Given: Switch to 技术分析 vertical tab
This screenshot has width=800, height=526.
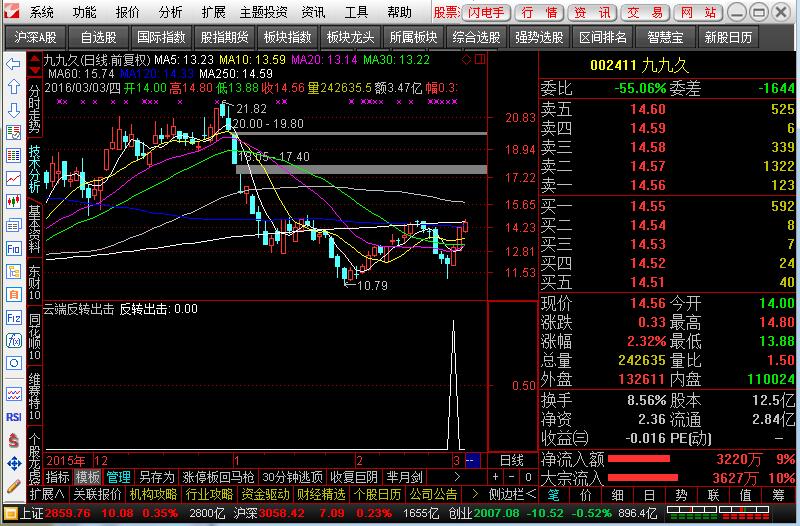Looking at the screenshot, I should pos(34,169).
